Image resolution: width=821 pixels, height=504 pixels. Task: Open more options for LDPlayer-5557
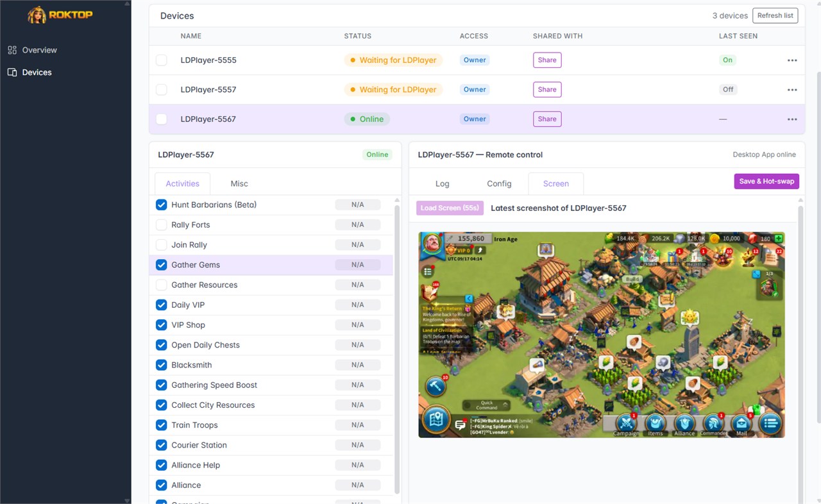point(792,90)
